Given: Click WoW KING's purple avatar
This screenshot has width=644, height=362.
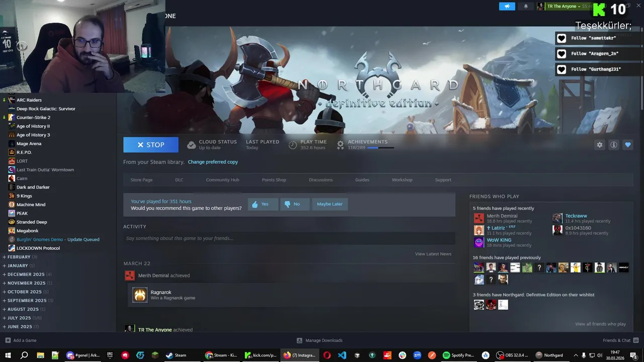Looking at the screenshot, I should tap(479, 242).
